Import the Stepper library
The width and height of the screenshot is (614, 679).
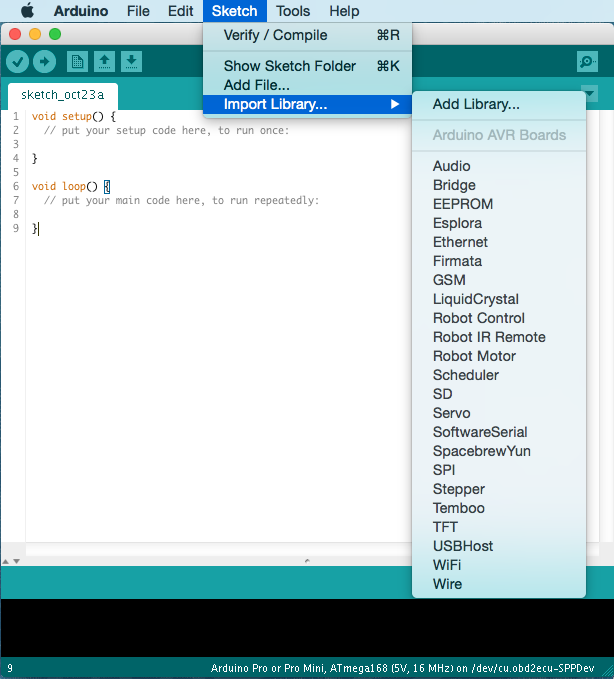(x=499, y=489)
